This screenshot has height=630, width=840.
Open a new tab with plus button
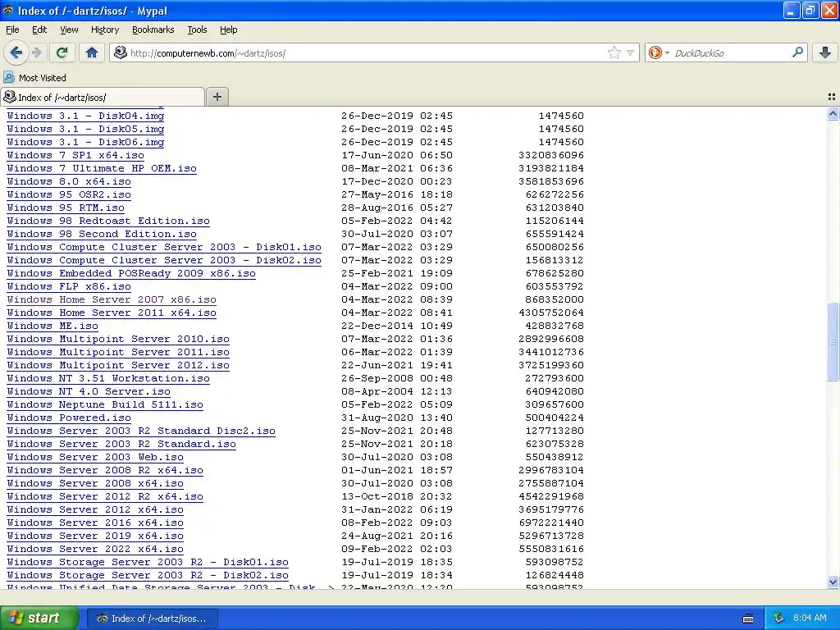pos(217,97)
